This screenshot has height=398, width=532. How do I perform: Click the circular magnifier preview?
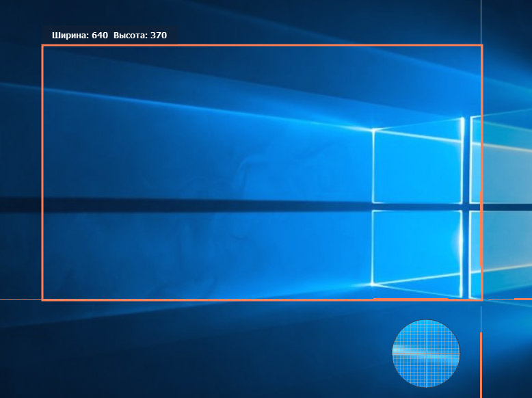click(426, 354)
